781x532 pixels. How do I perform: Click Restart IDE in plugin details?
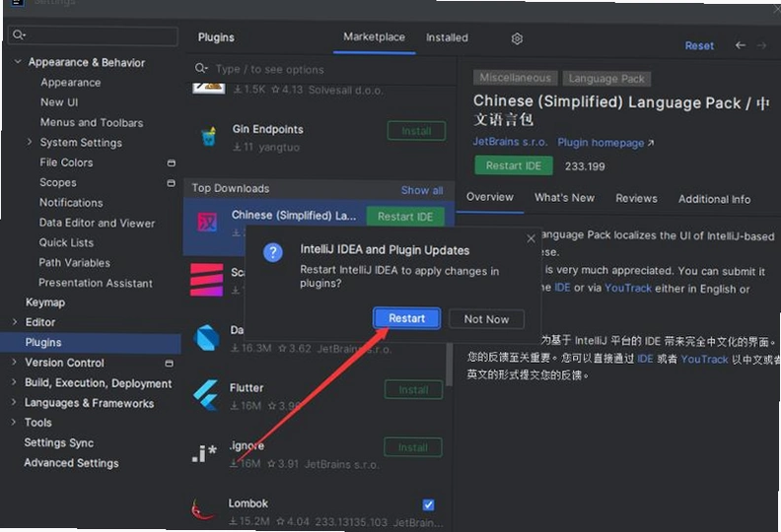coord(514,166)
